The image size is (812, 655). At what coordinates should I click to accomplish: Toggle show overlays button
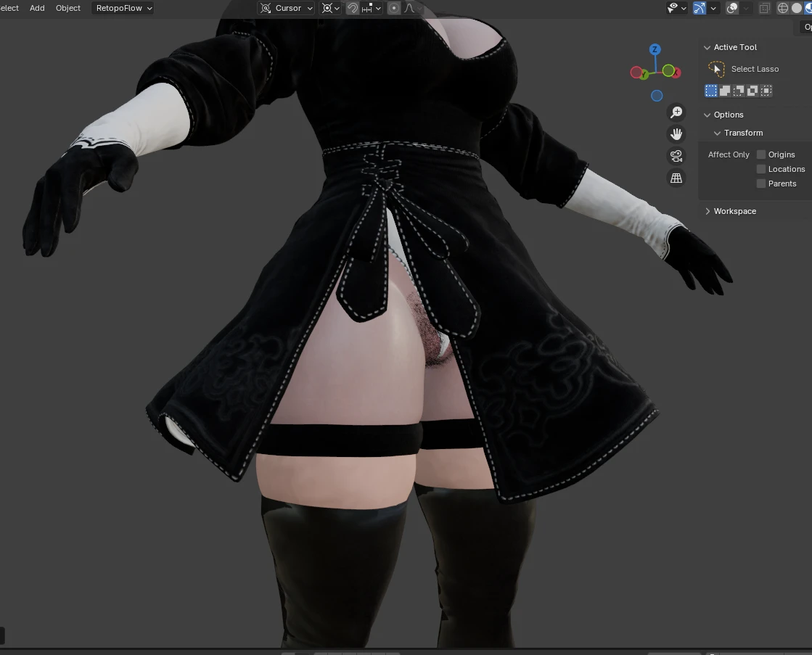click(731, 8)
